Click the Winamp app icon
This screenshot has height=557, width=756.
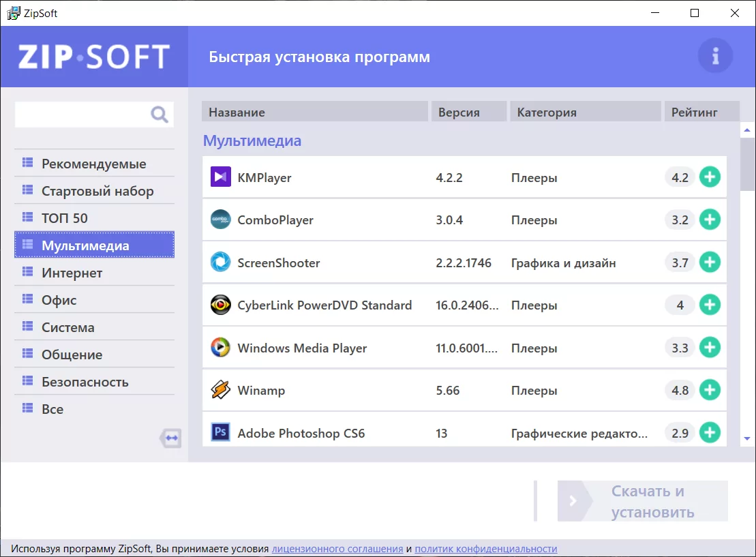(x=221, y=390)
